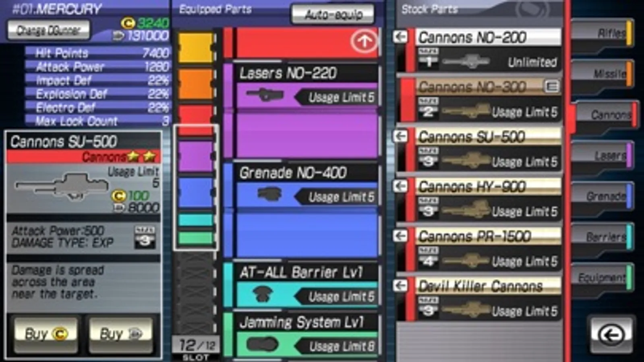Open the Rifles category tab
This screenshot has height=362, width=644.
603,33
